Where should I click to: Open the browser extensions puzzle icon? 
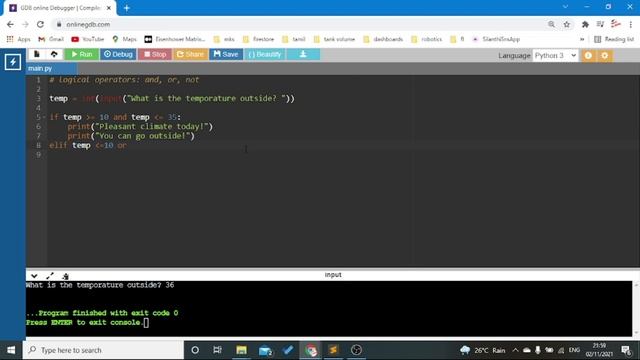tap(585, 24)
